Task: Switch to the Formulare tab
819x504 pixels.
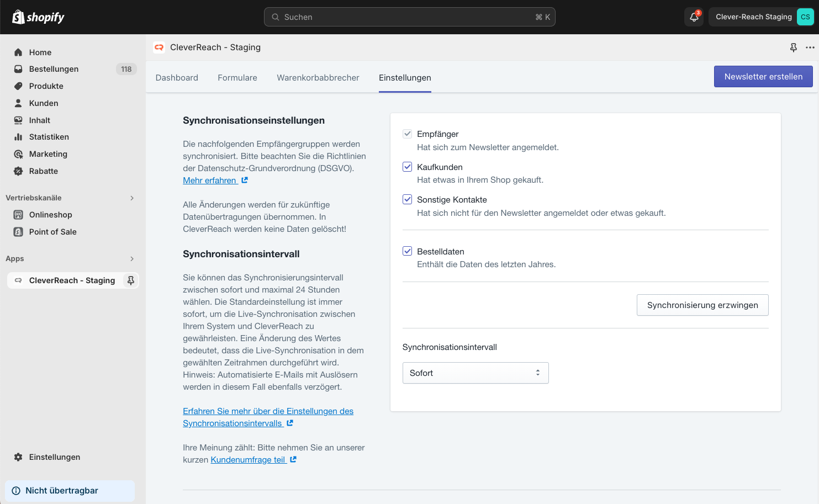Action: tap(237, 78)
